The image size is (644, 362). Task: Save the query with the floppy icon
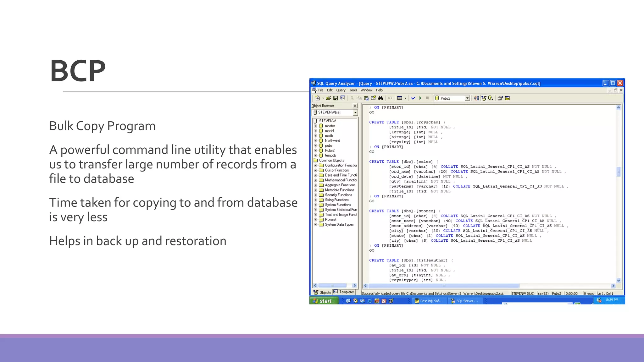click(x=336, y=98)
